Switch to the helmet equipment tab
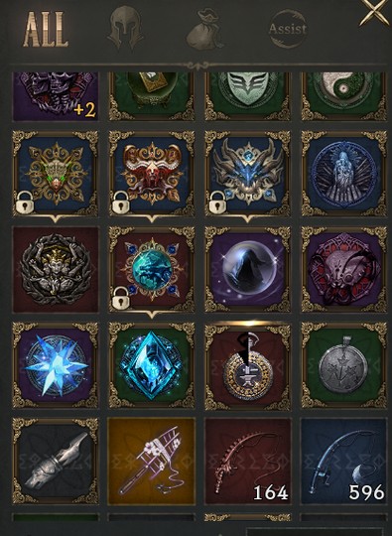Viewport: 392px width, 536px height. tap(125, 28)
